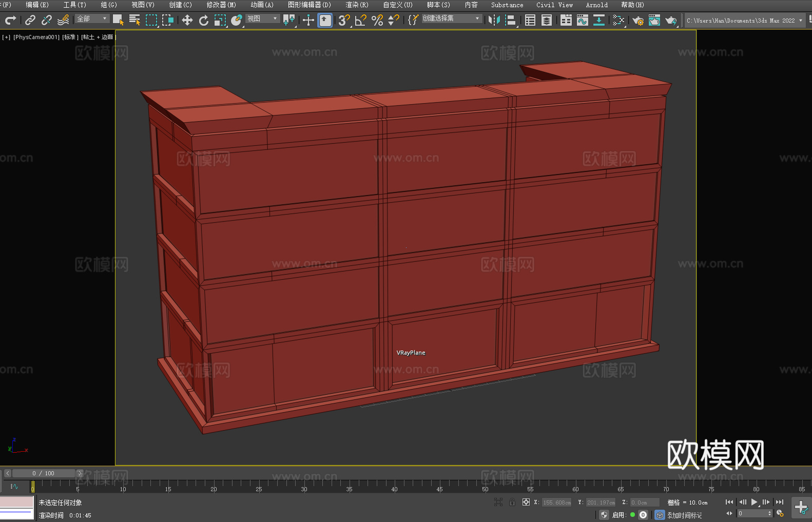Viewport: 812px width, 522px height.
Task: Open the Substance menu
Action: pos(507,5)
